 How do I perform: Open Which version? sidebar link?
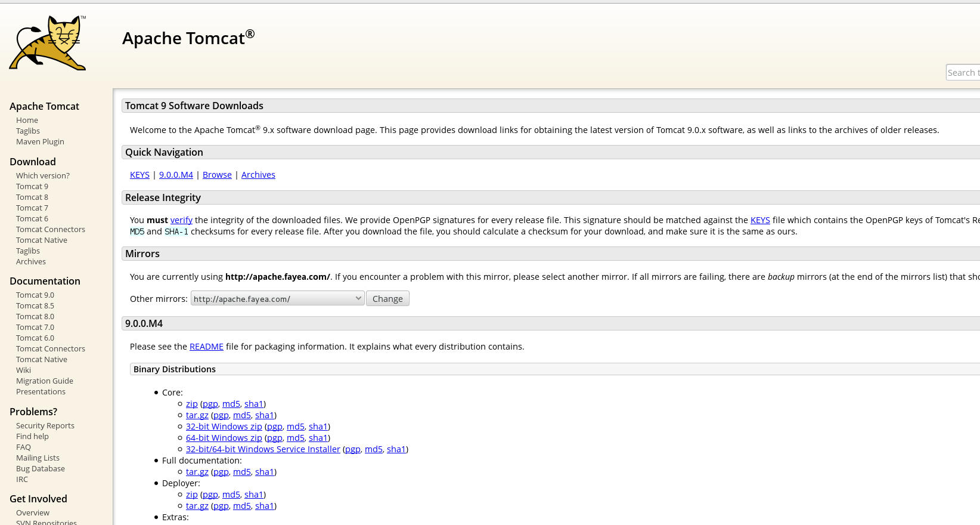pos(43,175)
